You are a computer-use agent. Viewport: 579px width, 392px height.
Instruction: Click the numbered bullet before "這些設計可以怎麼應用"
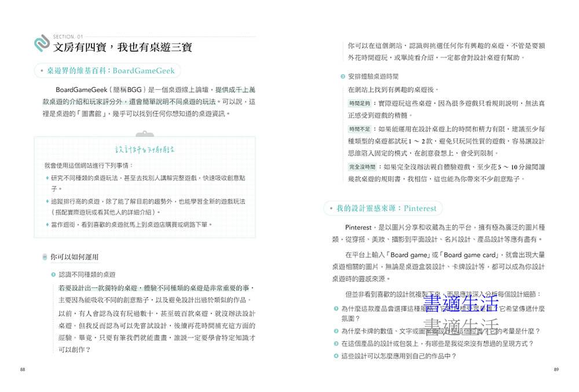pos(336,356)
